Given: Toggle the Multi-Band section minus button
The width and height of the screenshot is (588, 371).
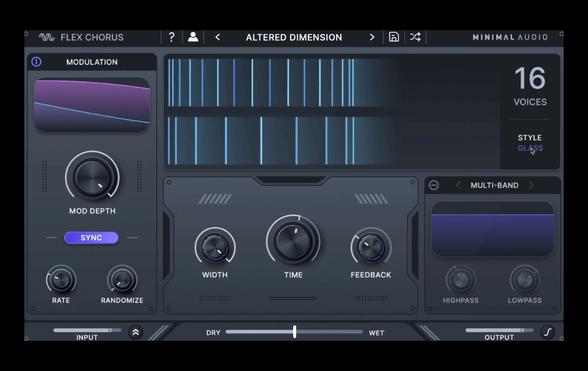Looking at the screenshot, I should [x=434, y=185].
